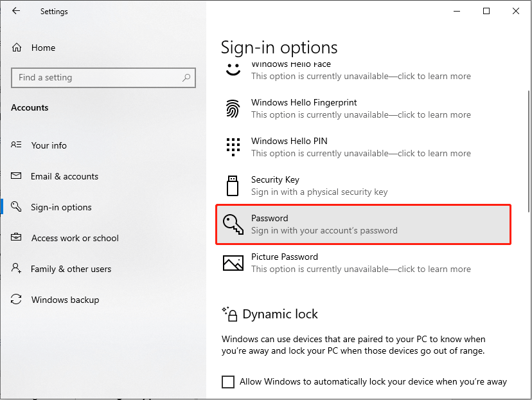The width and height of the screenshot is (532, 400).
Task: Select the Windows Hello PIN icon
Action: click(232, 147)
